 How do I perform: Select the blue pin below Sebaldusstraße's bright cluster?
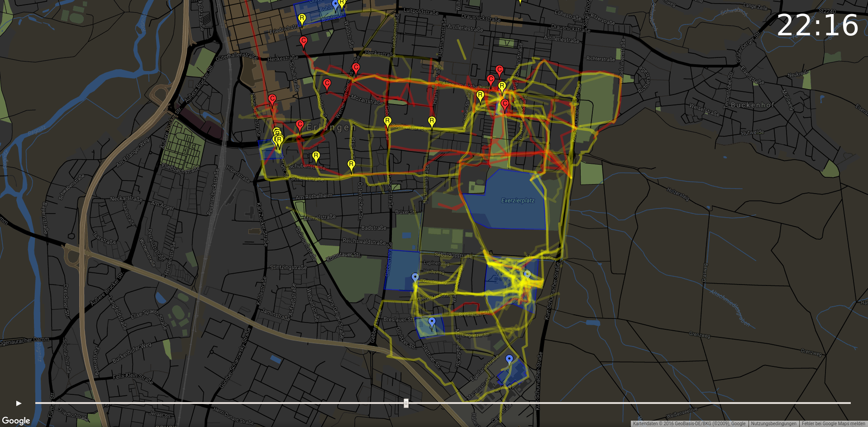coord(527,275)
